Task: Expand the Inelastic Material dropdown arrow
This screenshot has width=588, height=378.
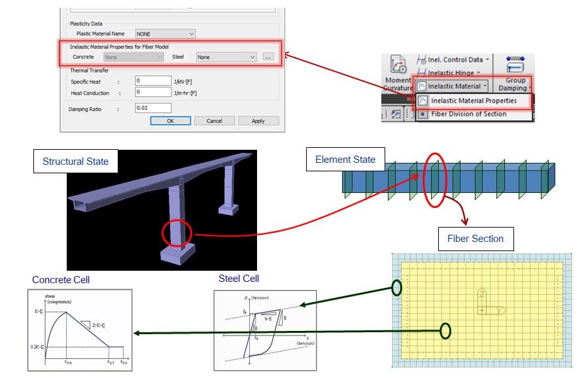Action: (x=485, y=86)
